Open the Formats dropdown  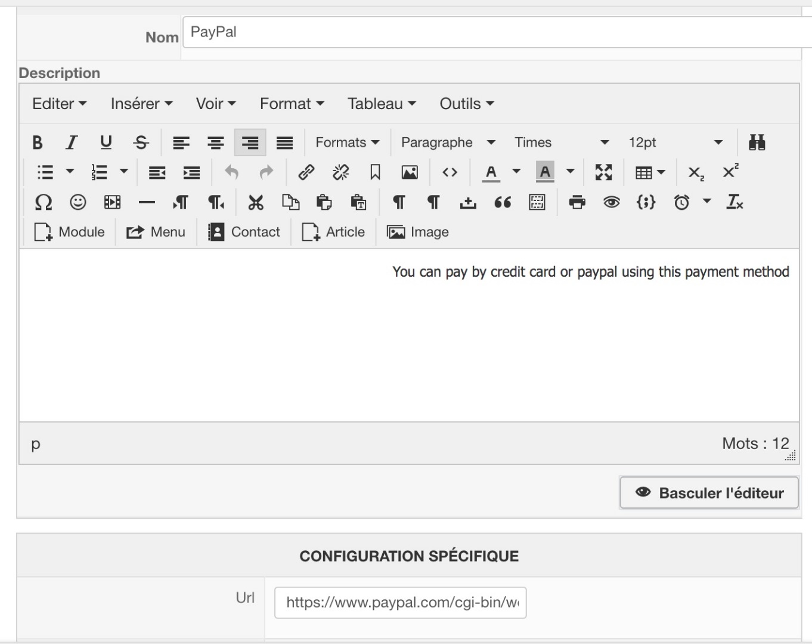348,143
